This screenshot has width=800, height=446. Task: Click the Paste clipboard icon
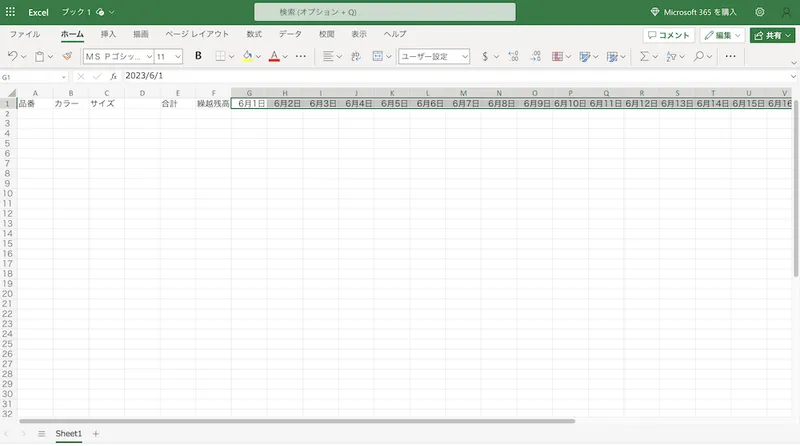tap(39, 56)
